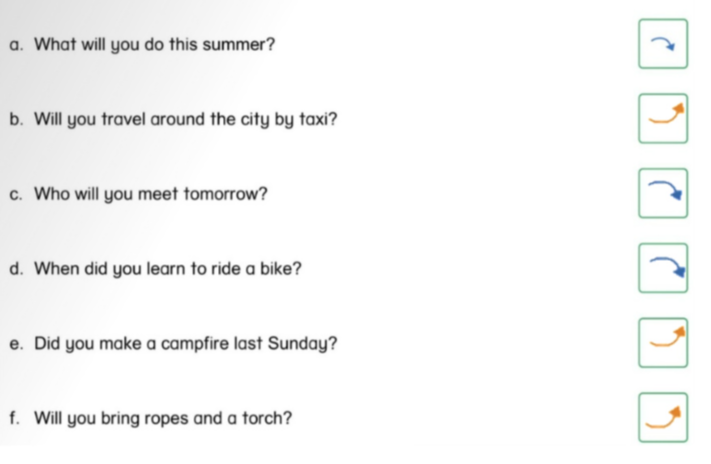Screen dimensions: 711x464
Task: Select the rising orange arrow beside question b
Action: click(x=663, y=118)
